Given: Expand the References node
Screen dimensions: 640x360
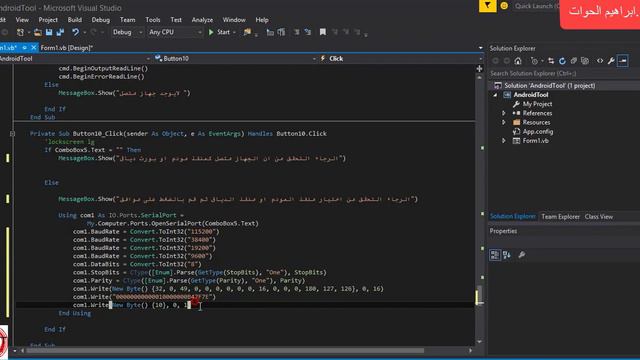Looking at the screenshot, I should (x=504, y=113).
